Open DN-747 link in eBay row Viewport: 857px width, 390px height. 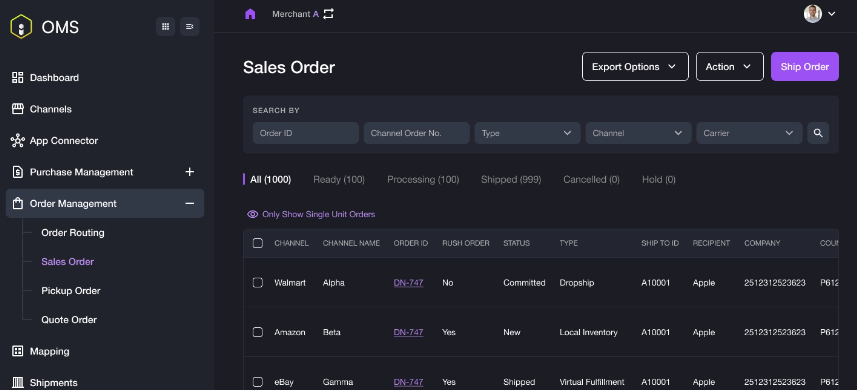(x=408, y=382)
